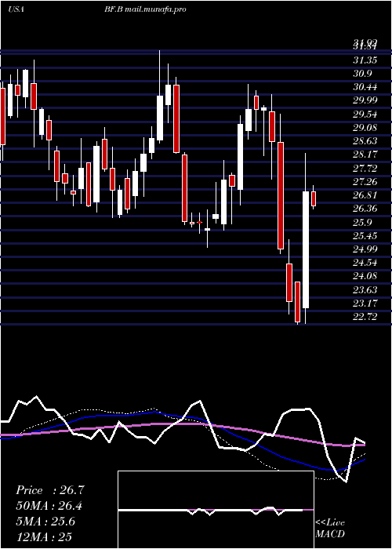The image size is (392, 549).
Task: Click the 24.99 price axis label
Action: click(365, 249)
